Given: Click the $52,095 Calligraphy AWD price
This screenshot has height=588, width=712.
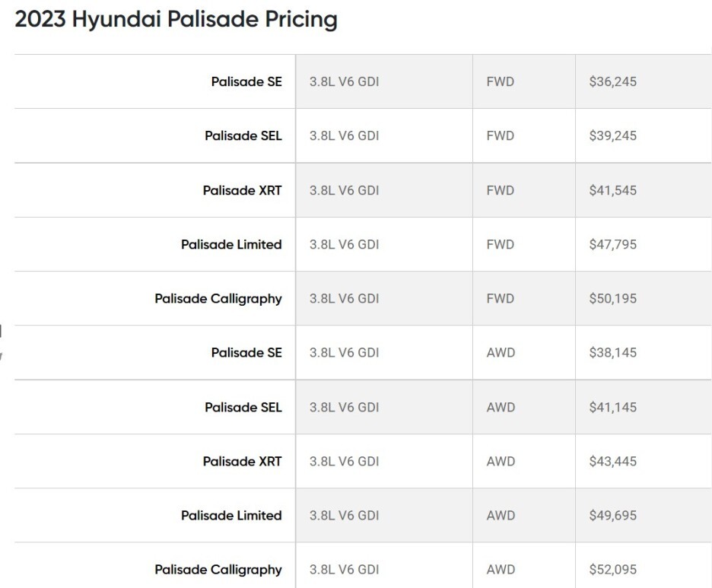Looking at the screenshot, I should point(612,570).
